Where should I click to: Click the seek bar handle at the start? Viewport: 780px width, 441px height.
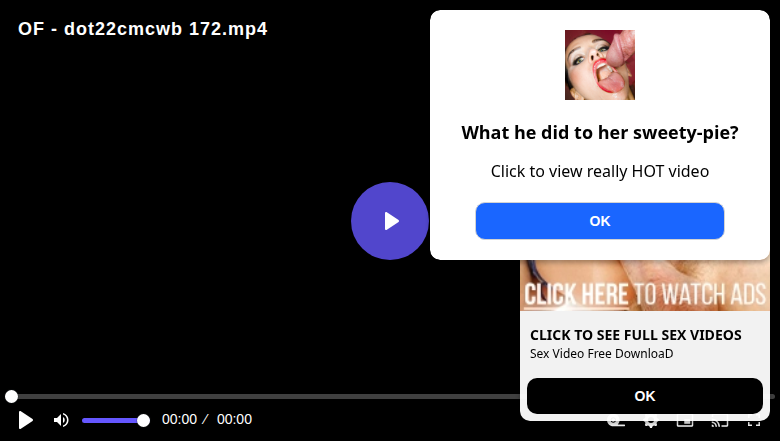pyautogui.click(x=11, y=396)
